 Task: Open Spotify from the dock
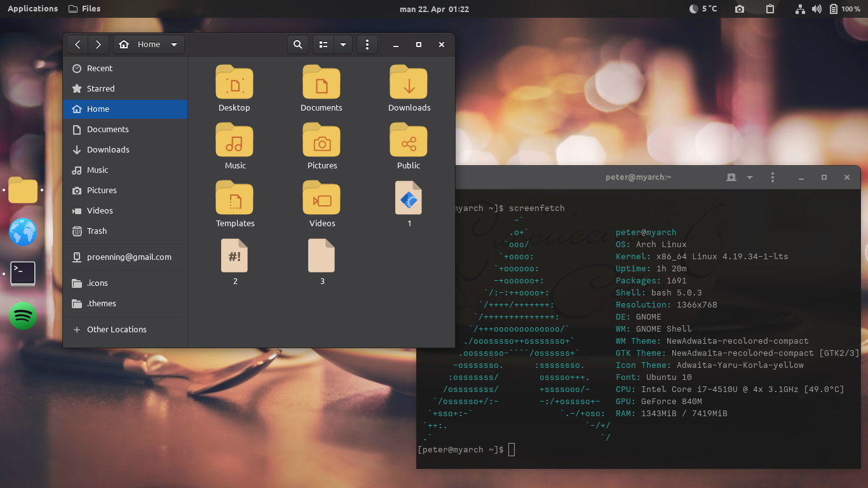point(23,316)
